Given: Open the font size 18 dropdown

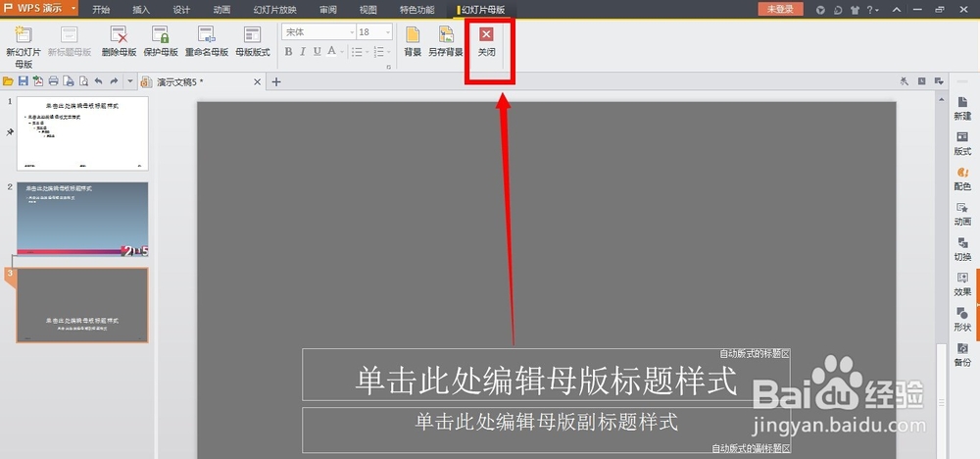Looking at the screenshot, I should (388, 32).
